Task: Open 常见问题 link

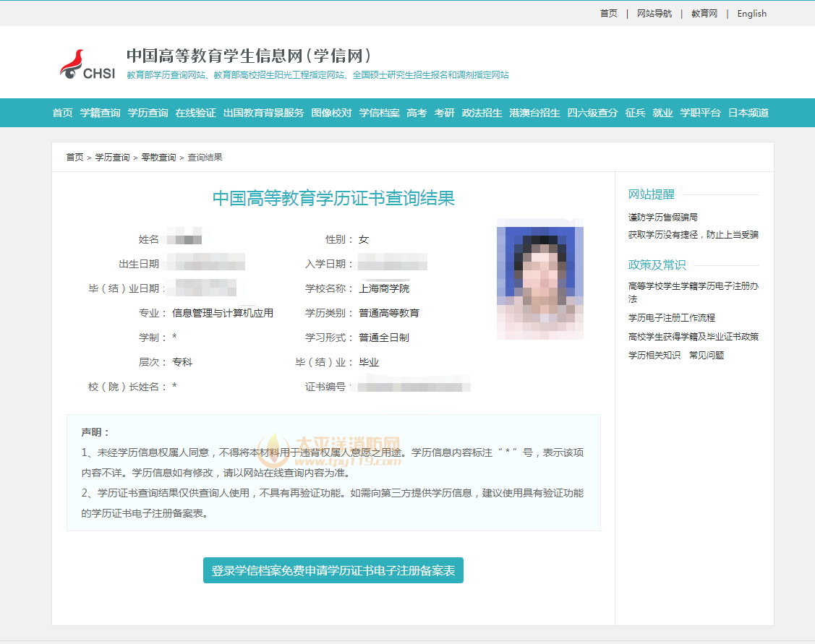Action: pyautogui.click(x=707, y=355)
